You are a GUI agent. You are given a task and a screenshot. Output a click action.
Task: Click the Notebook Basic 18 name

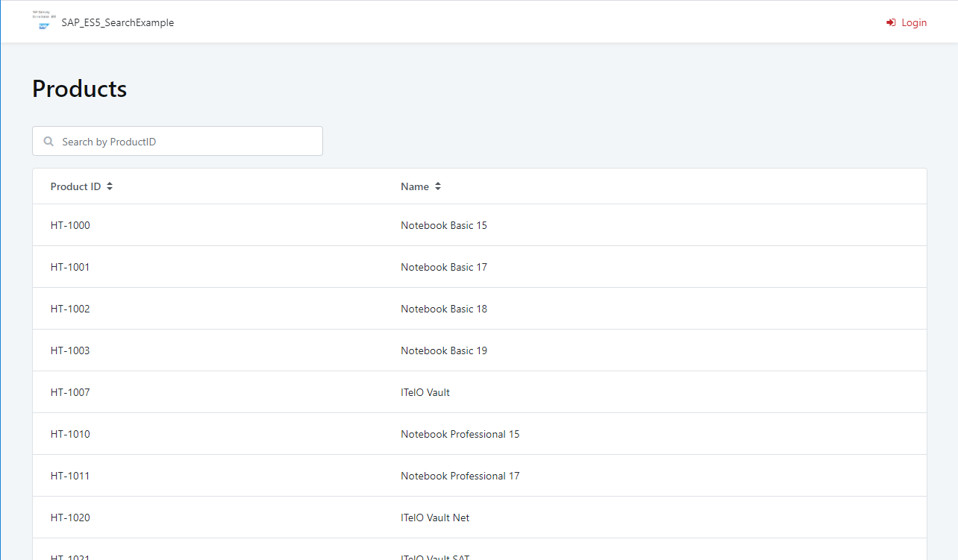[x=444, y=309]
